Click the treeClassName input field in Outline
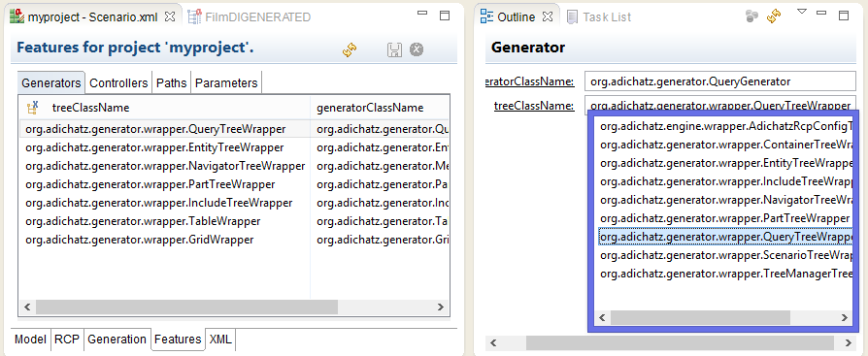Viewport: 868px width, 356px height. (x=720, y=105)
